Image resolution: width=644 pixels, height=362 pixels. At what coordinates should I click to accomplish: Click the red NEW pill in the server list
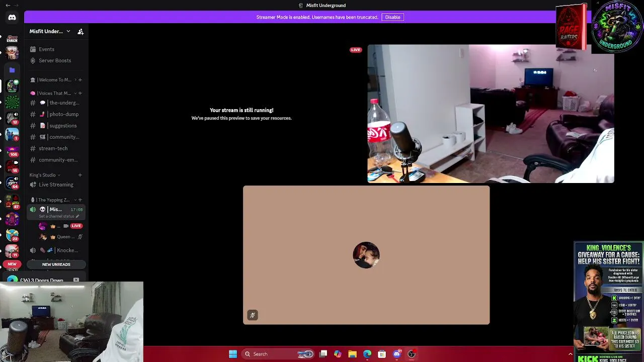coord(12,264)
